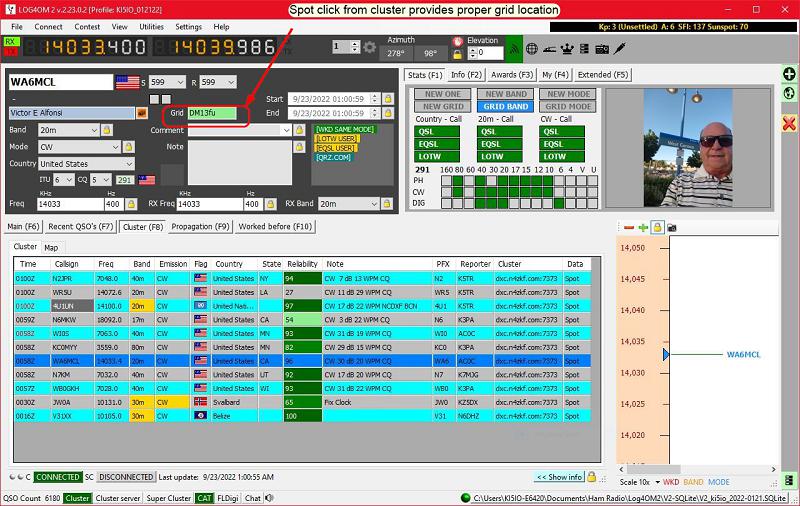Click the US flag beside the WA6MCL callsign
Viewport: 800px width, 506px height.
128,82
